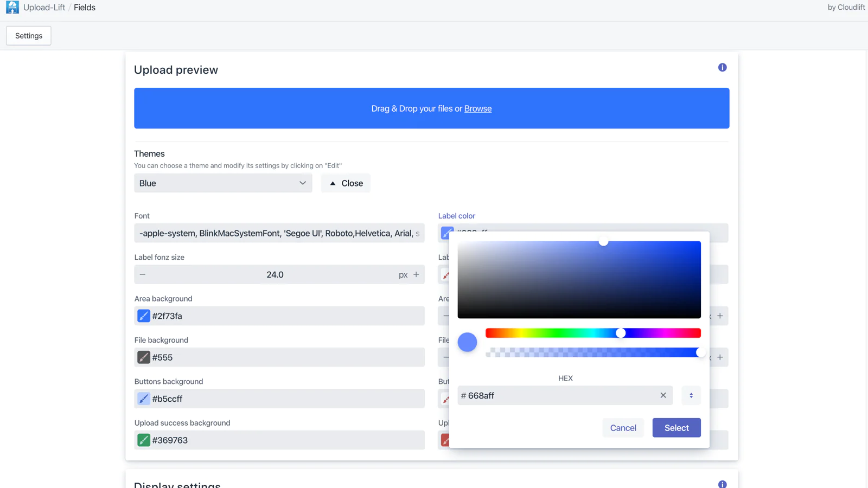Click the Upload-Lift app logo icon

12,7
